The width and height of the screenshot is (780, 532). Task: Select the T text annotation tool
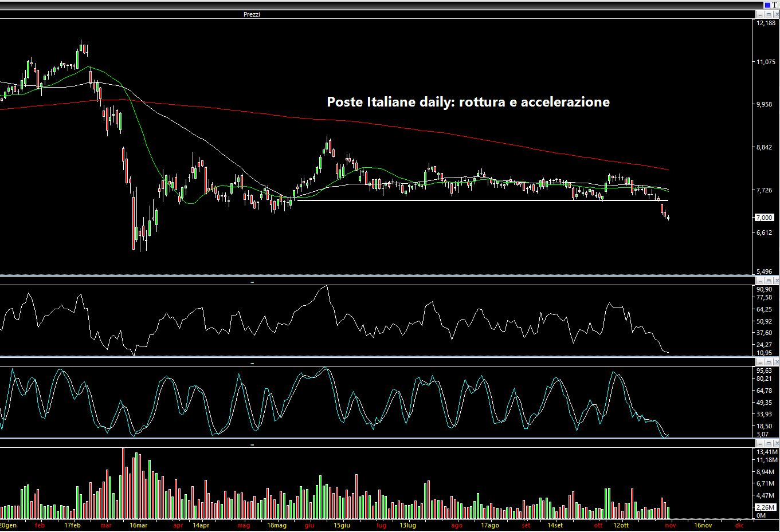click(x=775, y=5)
